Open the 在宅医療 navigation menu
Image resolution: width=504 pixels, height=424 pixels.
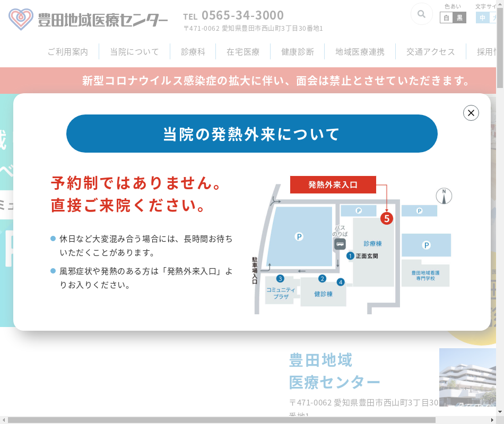click(243, 52)
